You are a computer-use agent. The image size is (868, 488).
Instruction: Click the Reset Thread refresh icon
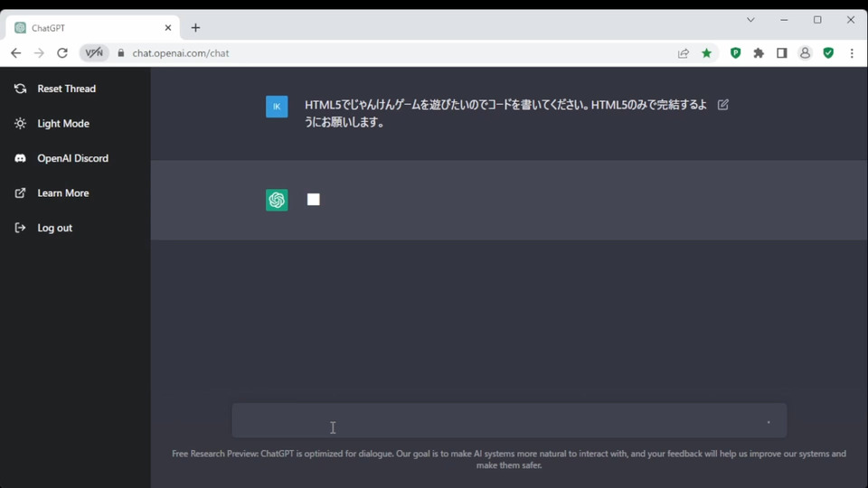[x=20, y=89]
